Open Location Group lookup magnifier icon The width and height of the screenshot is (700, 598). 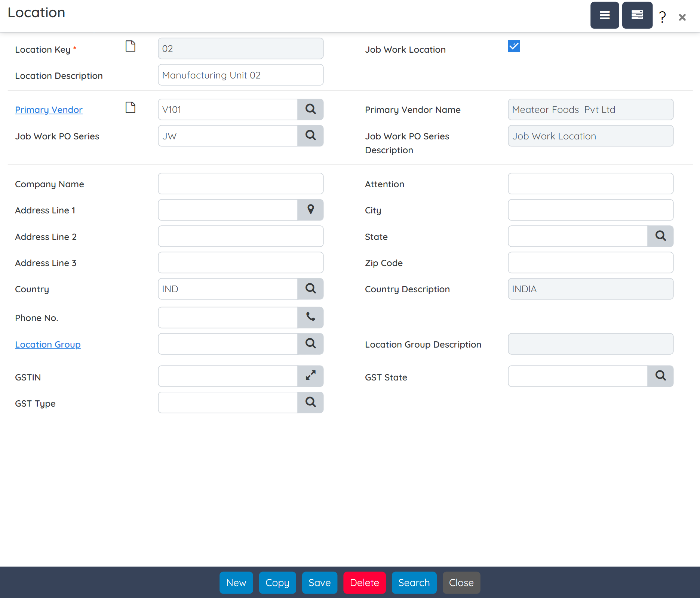[x=310, y=344]
